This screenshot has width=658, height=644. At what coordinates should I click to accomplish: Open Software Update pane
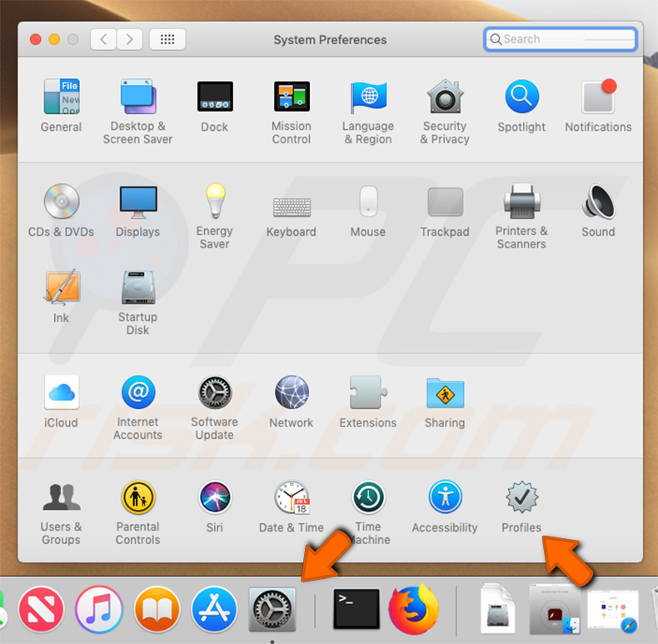pos(215,392)
